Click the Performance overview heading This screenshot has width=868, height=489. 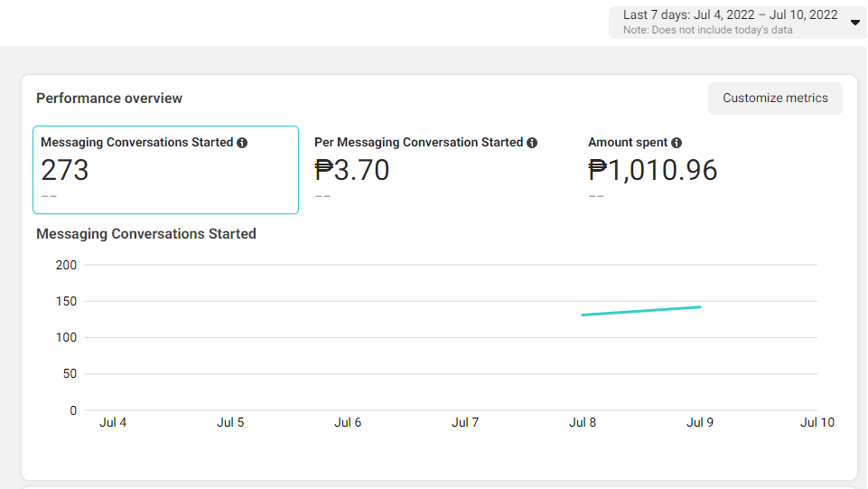[x=109, y=99]
